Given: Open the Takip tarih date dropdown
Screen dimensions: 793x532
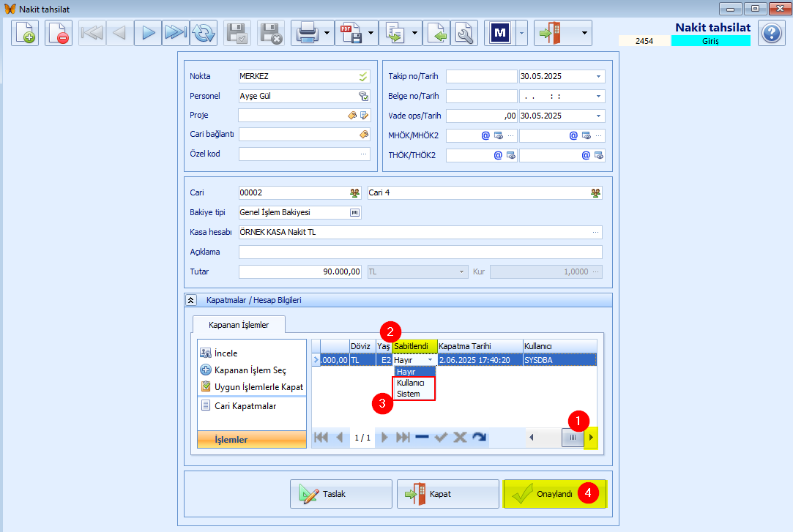Looking at the screenshot, I should [599, 76].
